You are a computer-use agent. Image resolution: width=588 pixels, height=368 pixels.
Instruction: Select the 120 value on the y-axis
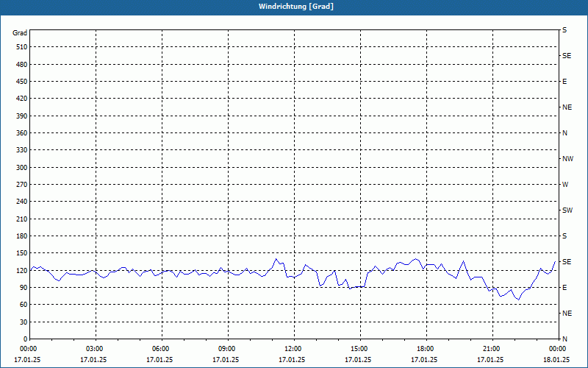(22, 270)
